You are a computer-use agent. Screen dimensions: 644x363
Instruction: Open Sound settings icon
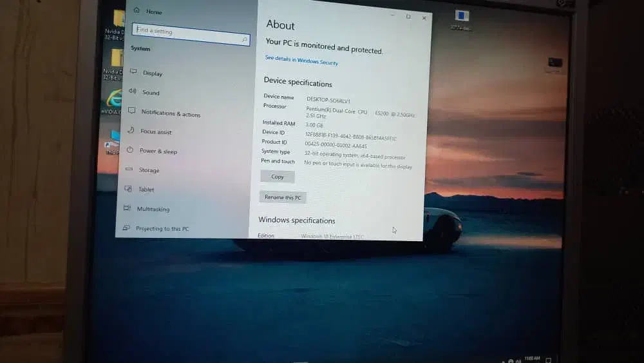[x=132, y=91]
